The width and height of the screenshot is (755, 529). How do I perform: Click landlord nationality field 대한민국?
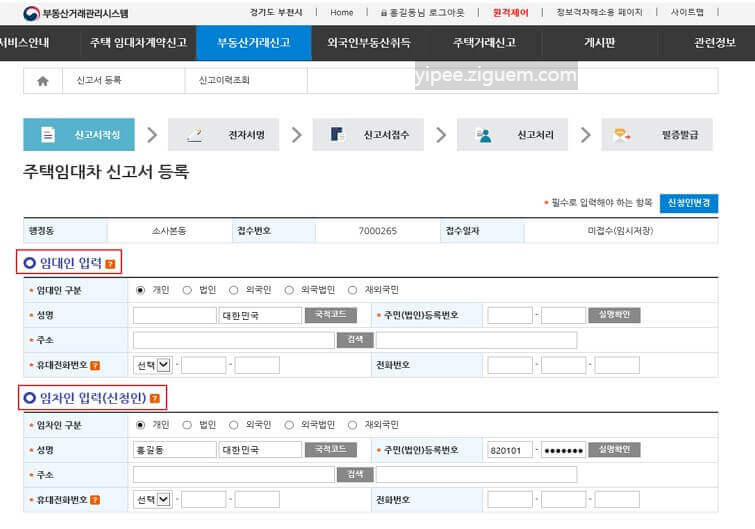coord(260,315)
